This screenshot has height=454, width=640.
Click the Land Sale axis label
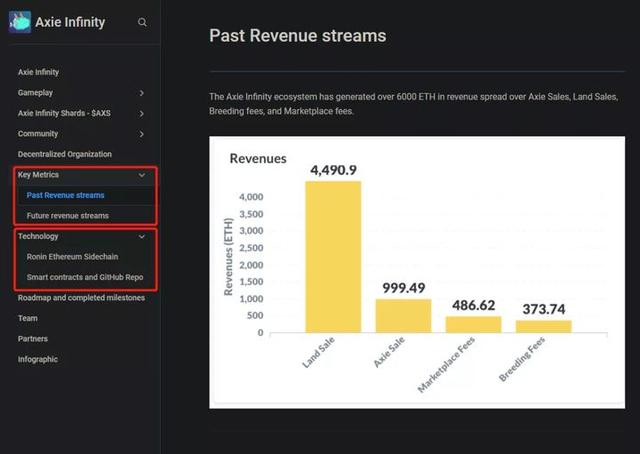coord(318,352)
